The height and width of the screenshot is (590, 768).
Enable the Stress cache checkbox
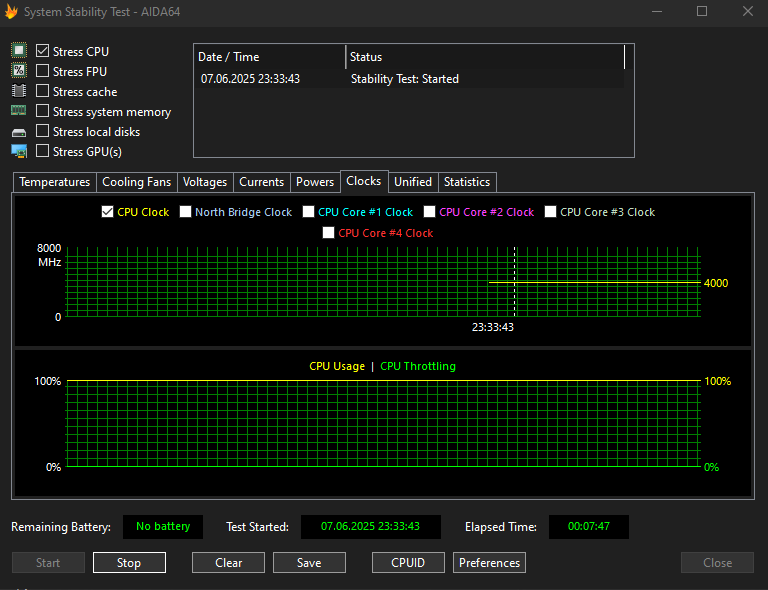[43, 91]
